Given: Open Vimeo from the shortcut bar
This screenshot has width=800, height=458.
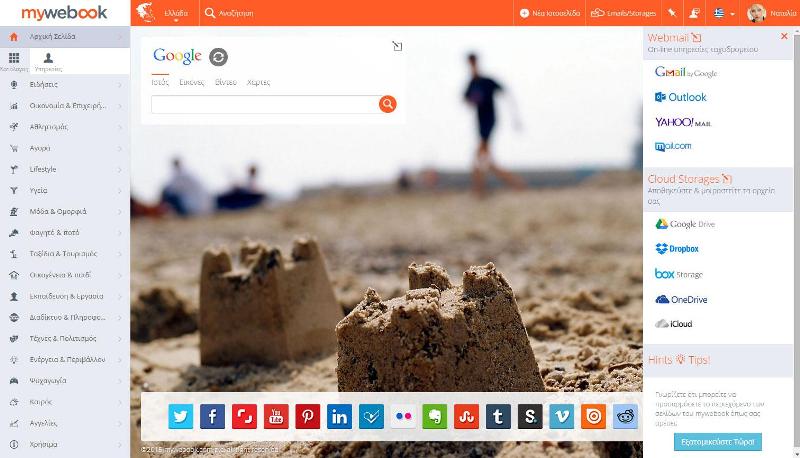Looking at the screenshot, I should point(562,416).
